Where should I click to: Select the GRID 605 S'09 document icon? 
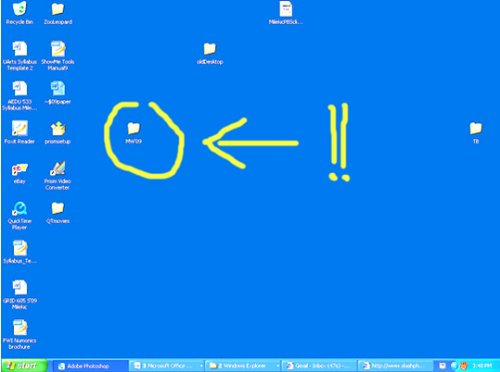coord(19,288)
